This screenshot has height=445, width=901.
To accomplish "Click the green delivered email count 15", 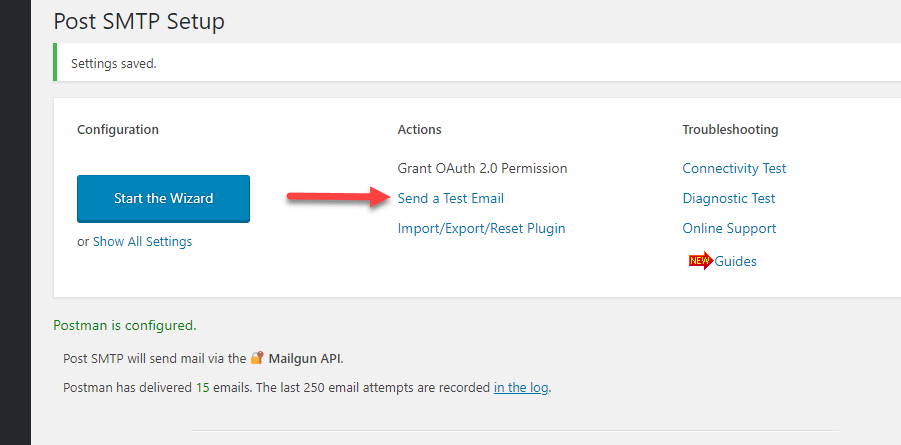I will click(x=202, y=388).
